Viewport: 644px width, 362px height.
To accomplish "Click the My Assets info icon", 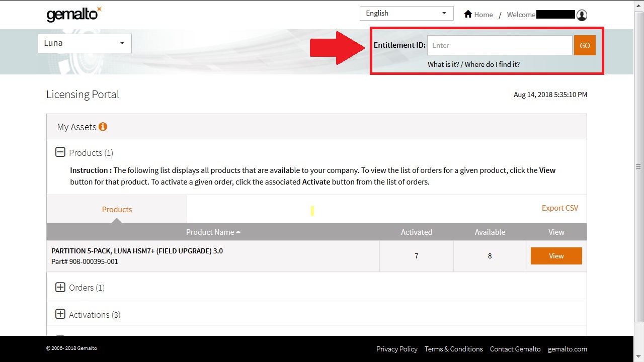I will coord(103,127).
